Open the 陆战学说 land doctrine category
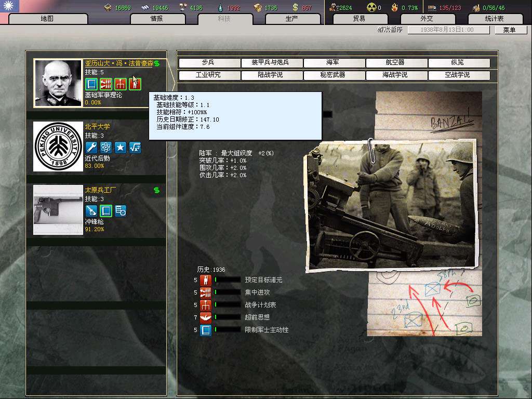532x399 pixels. [271, 75]
